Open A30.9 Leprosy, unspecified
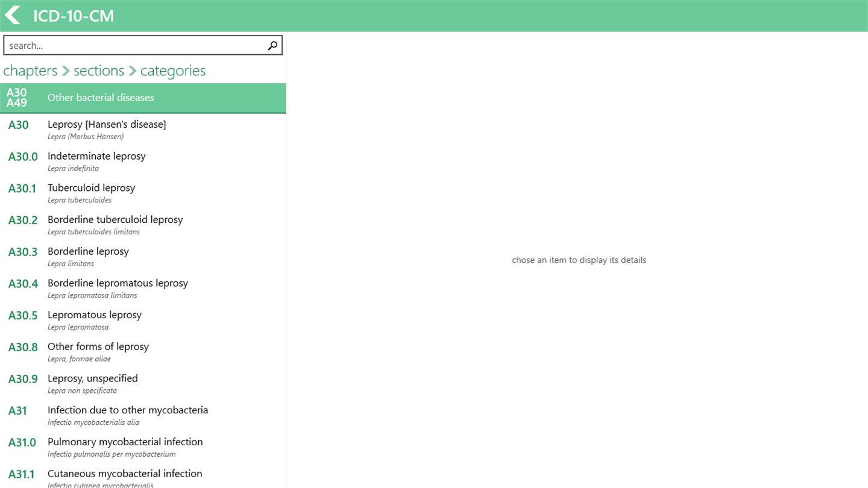 143,384
